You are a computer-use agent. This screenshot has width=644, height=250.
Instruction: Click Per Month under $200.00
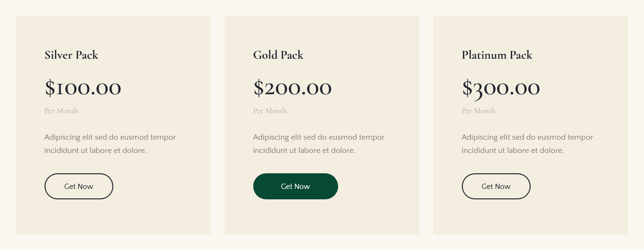[x=270, y=111]
